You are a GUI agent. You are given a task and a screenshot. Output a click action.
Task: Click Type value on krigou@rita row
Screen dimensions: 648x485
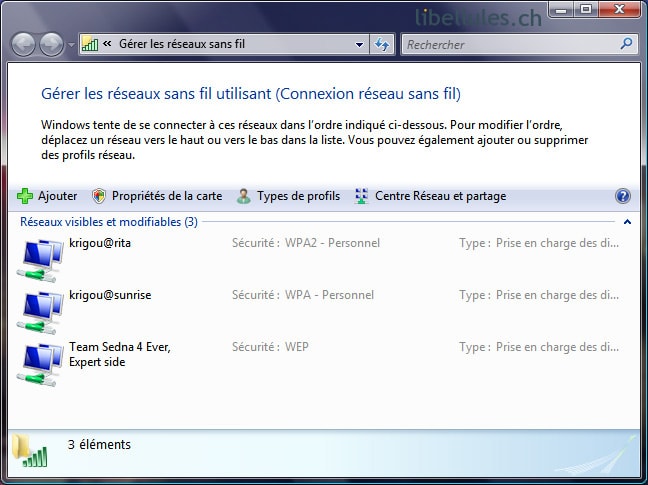(557, 243)
